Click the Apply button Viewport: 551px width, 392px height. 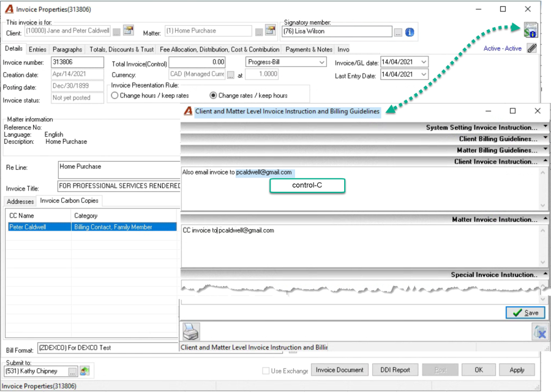[x=517, y=370]
